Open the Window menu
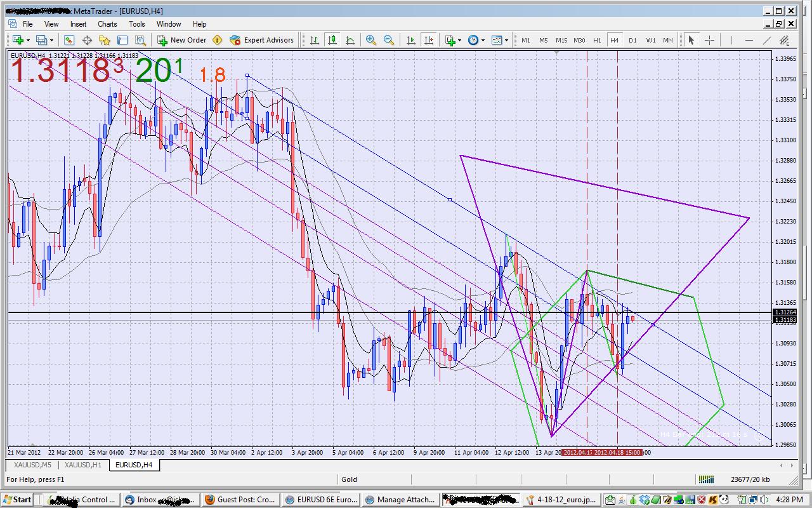812x508 pixels. (169, 24)
